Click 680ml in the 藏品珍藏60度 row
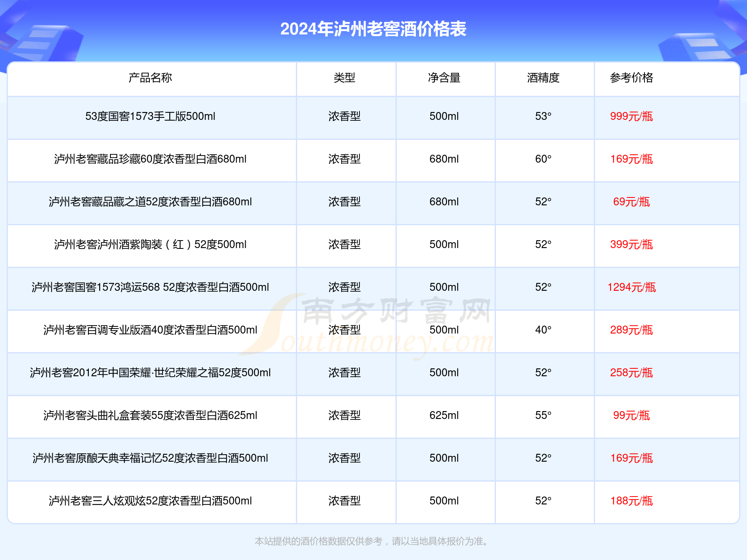 (444, 159)
